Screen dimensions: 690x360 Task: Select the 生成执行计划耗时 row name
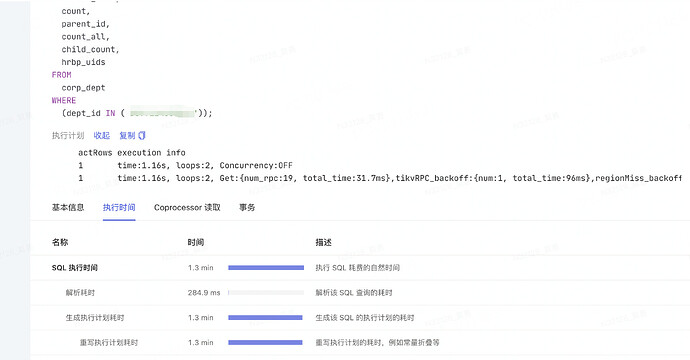coord(95,318)
